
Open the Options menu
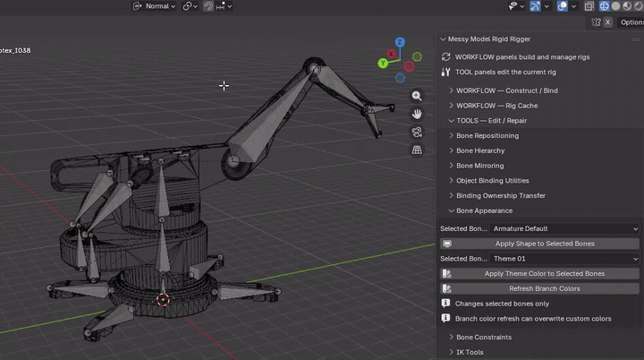point(631,22)
